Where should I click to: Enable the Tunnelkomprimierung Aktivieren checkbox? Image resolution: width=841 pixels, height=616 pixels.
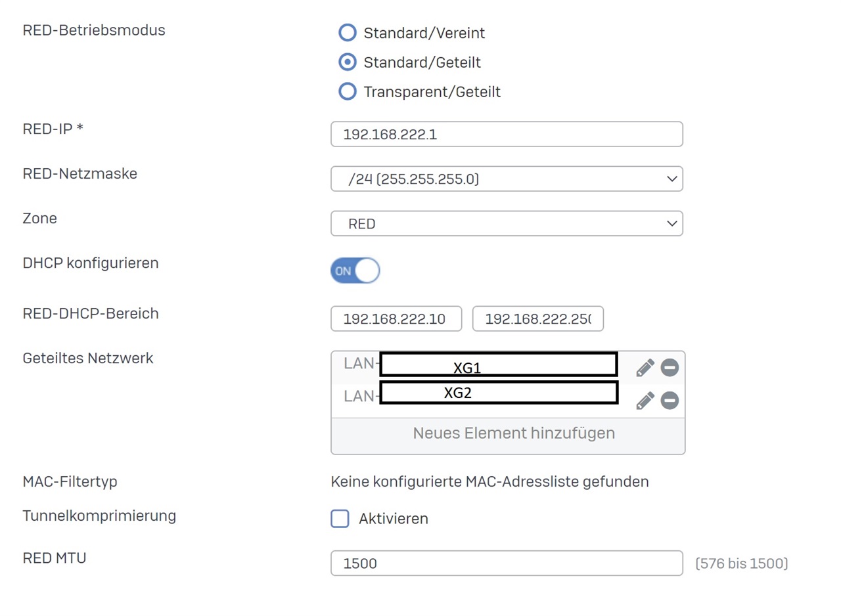tap(340, 519)
